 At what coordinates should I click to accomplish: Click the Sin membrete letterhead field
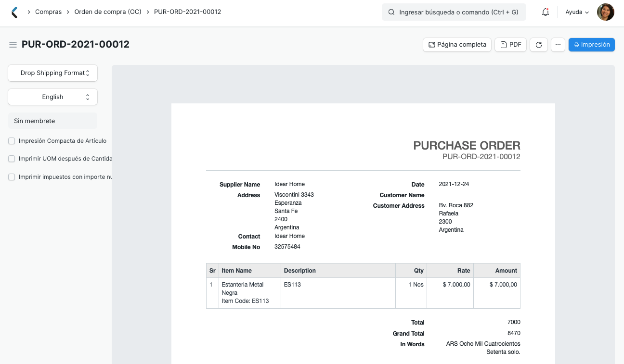point(53,121)
